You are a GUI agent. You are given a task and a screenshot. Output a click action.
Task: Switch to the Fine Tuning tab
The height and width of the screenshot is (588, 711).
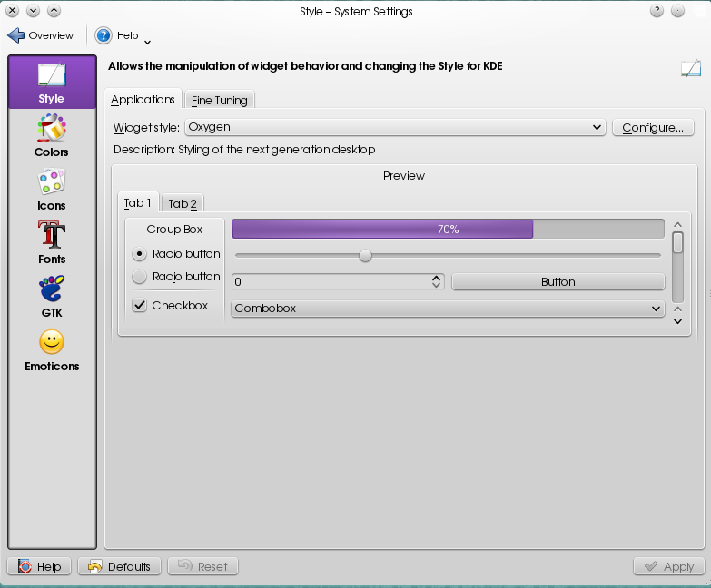(220, 100)
